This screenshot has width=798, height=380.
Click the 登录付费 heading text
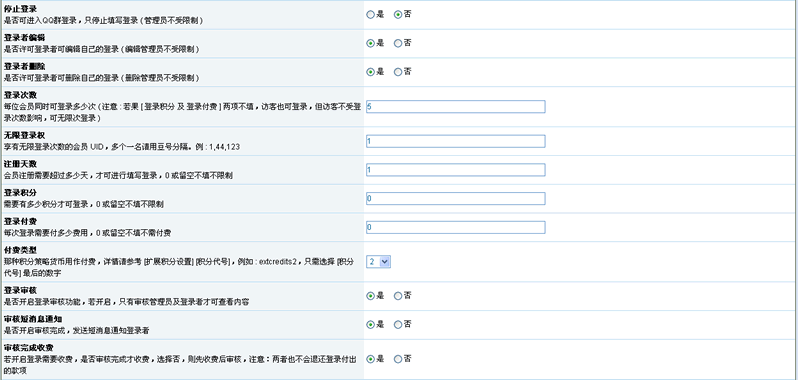pos(20,221)
